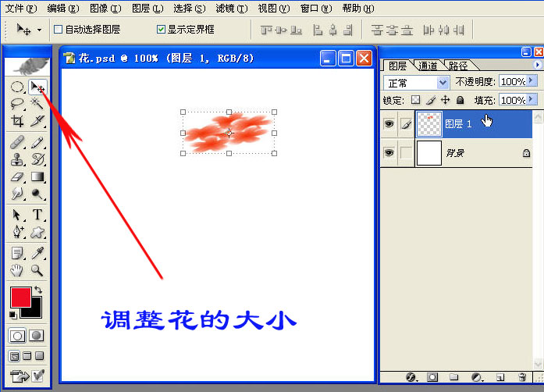544x392 pixels.
Task: Enable 自动选择图层 checkbox
Action: click(x=59, y=30)
